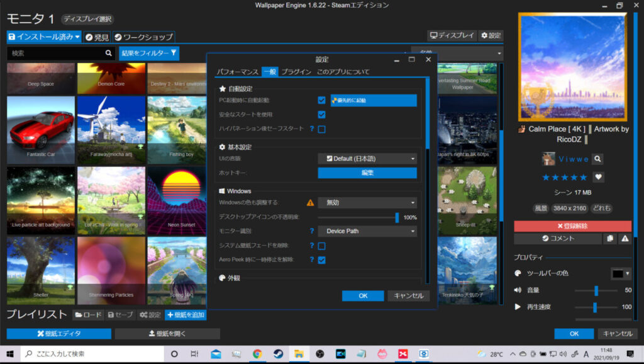Open the 発見 tab

[x=97, y=37]
